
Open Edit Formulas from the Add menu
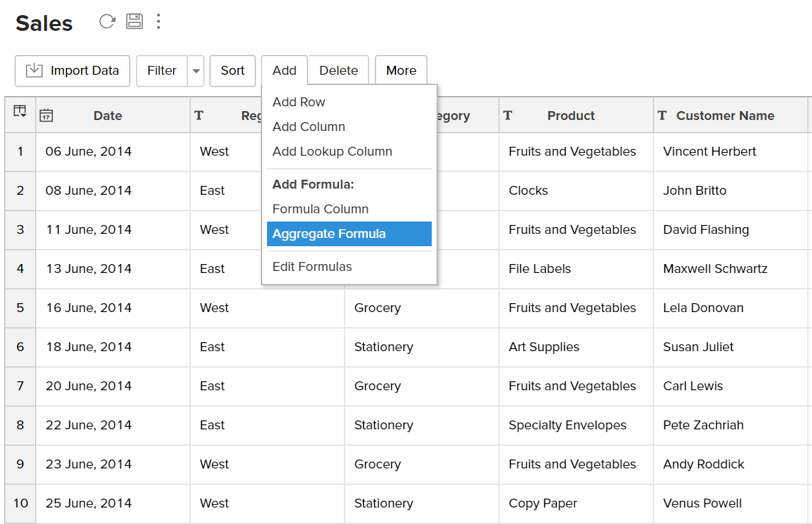tap(312, 266)
